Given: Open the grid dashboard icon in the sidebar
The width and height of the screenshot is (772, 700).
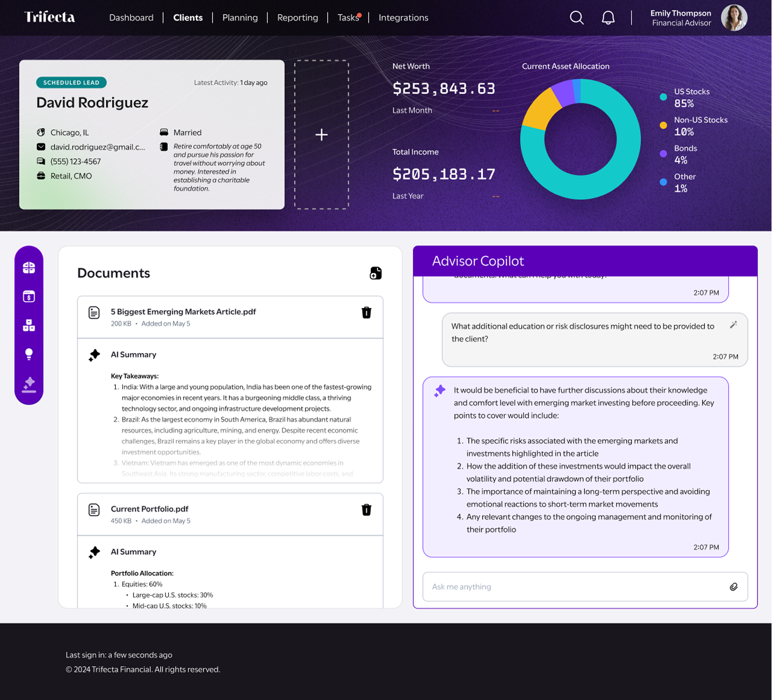Looking at the screenshot, I should (29, 268).
